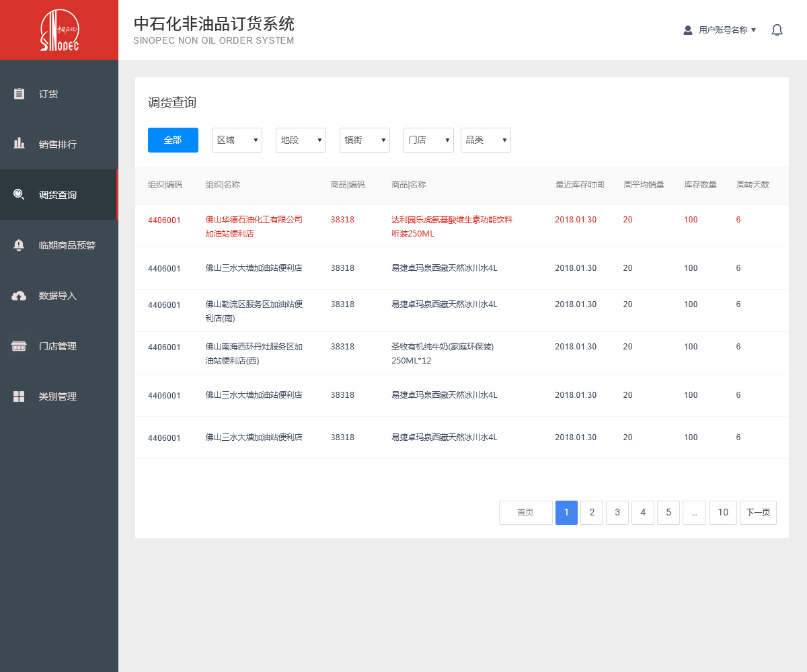
Task: Open notifications bell in top bar
Action: (x=777, y=30)
